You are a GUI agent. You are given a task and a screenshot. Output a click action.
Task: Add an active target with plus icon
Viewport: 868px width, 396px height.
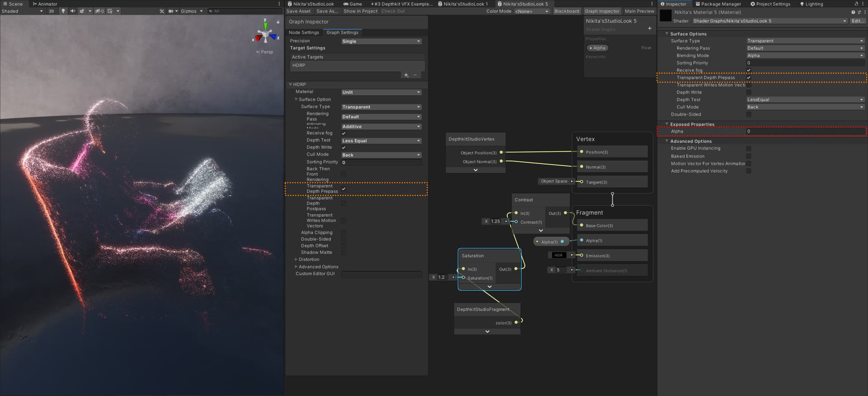tap(406, 75)
